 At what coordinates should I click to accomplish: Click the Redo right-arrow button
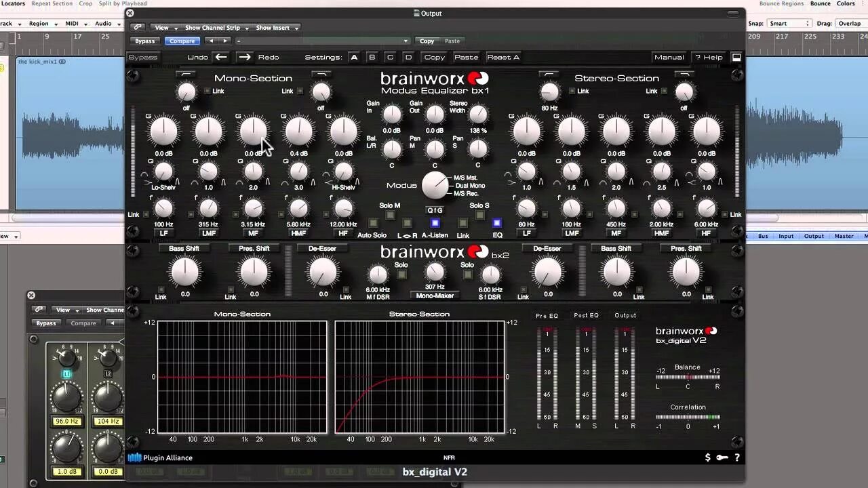tap(245, 57)
